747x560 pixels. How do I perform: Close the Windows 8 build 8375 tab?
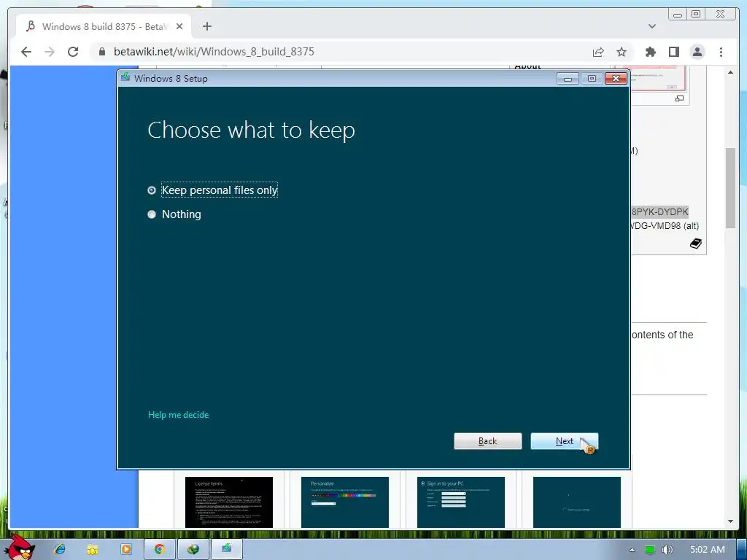(179, 27)
